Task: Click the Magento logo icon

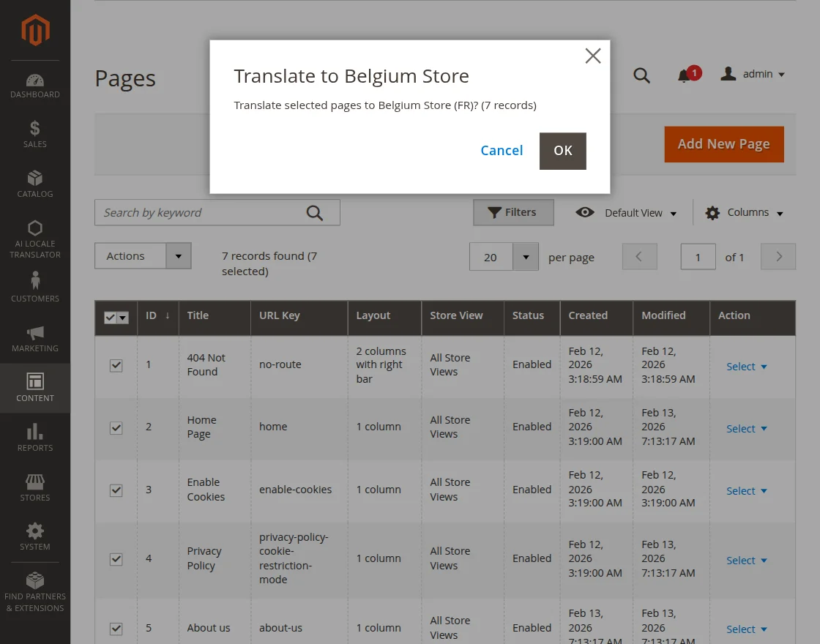Action: 35,30
